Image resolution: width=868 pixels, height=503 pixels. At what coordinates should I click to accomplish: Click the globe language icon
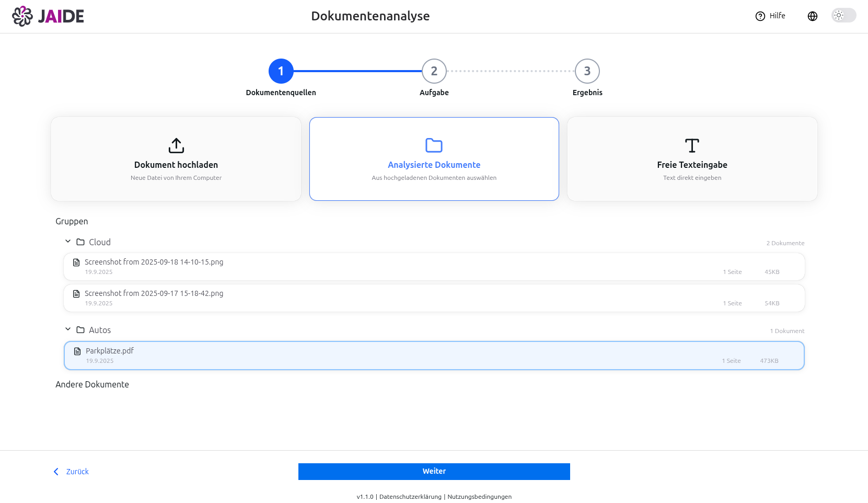coord(812,16)
